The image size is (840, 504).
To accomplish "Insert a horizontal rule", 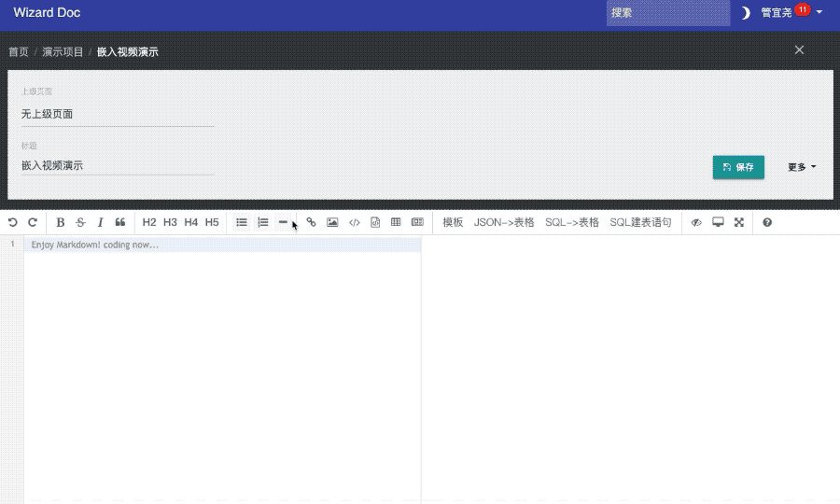I will (x=283, y=222).
